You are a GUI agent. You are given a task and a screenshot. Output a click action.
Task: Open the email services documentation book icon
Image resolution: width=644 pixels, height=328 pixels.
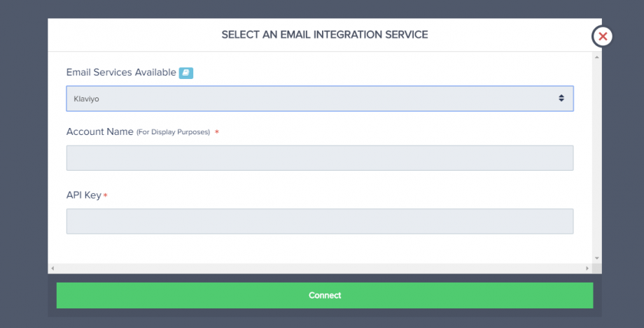(185, 72)
